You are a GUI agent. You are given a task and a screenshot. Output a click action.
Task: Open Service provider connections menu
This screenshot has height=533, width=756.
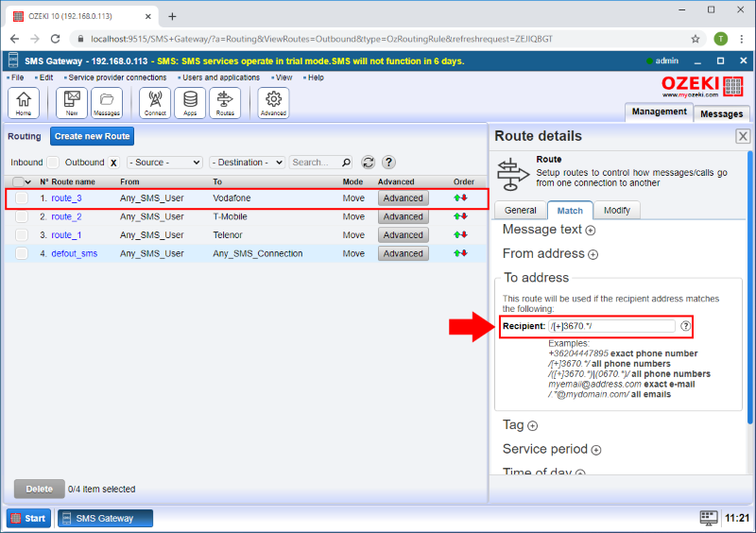point(116,77)
